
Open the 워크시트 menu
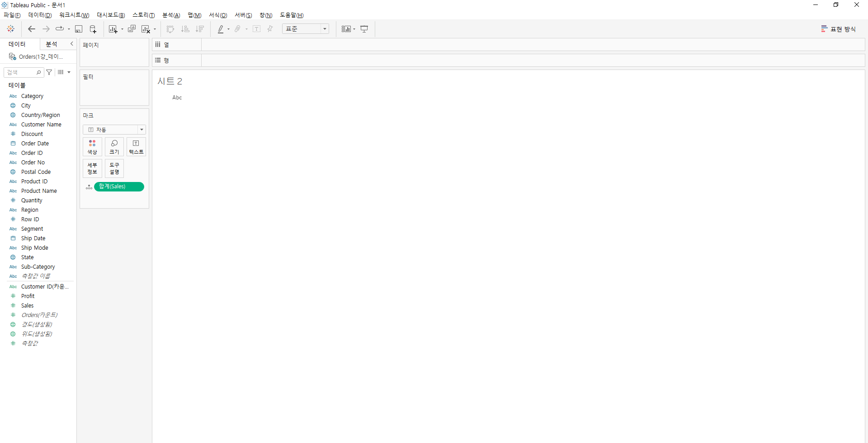[x=74, y=15]
